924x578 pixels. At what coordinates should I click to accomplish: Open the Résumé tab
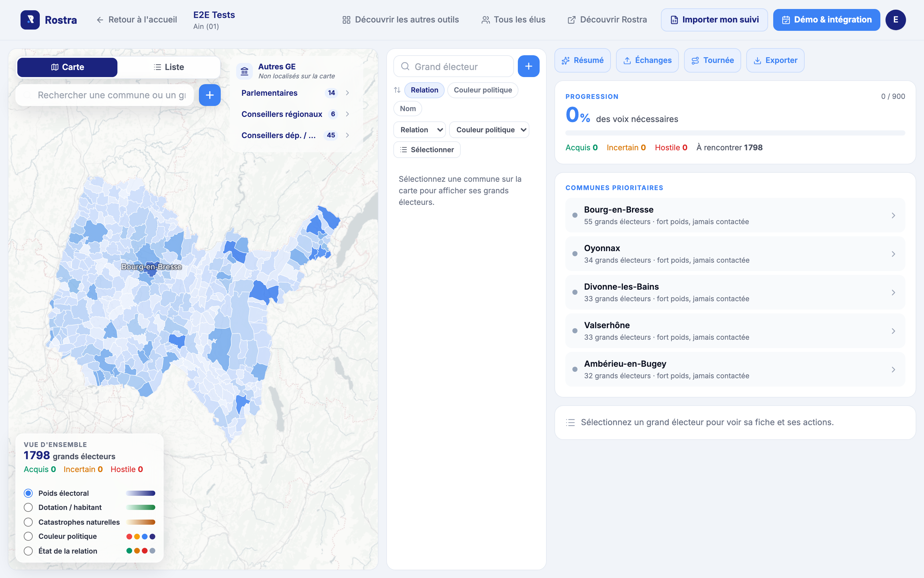coord(582,60)
